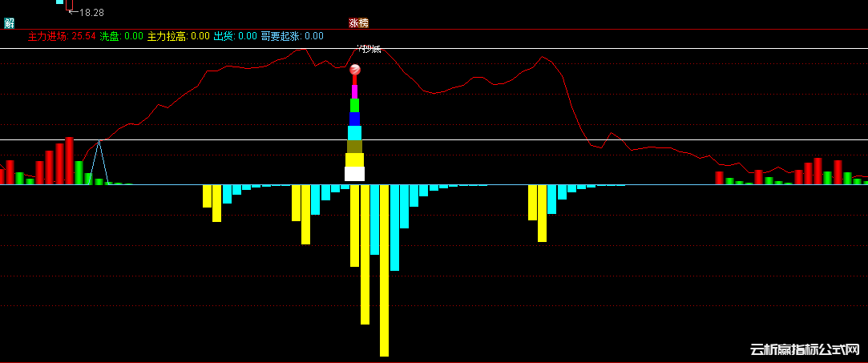Select the 主力拉高 indicator label

point(178,36)
